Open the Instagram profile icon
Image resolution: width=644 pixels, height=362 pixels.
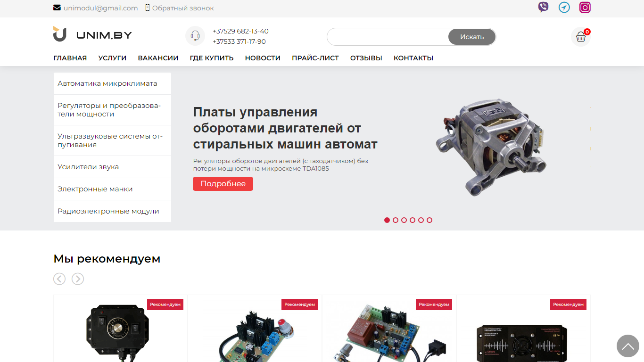[585, 7]
